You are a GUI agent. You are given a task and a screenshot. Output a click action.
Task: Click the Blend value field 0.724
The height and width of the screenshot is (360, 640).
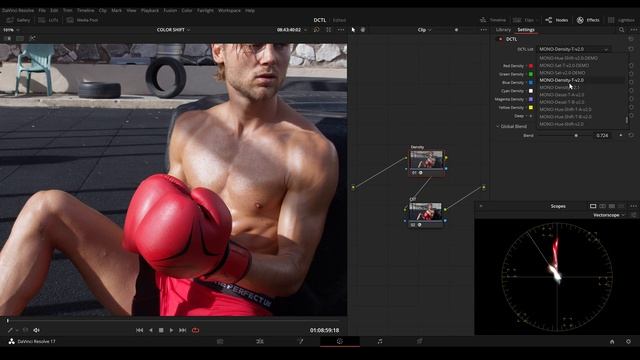pos(602,135)
